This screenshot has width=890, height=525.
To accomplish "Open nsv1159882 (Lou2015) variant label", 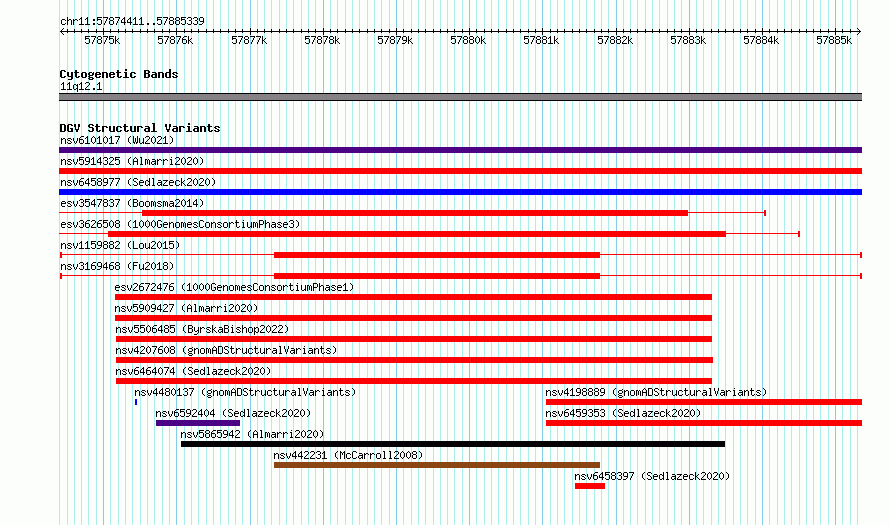I will 120,245.
